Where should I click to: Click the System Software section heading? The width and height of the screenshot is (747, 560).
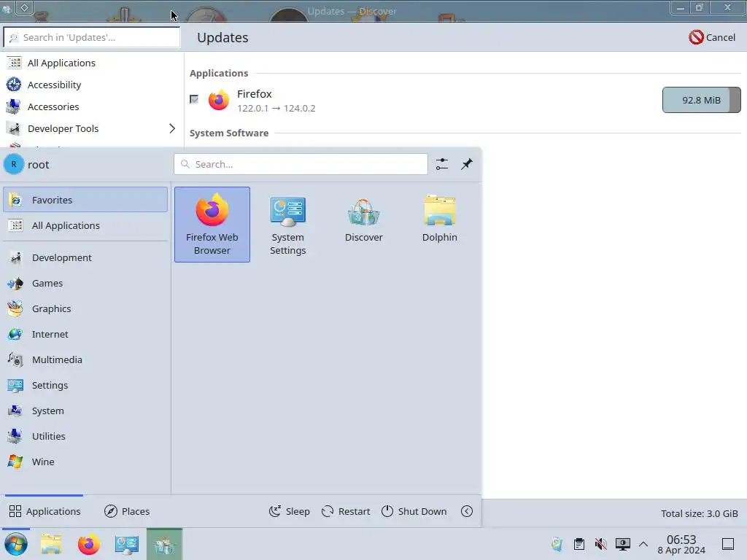(229, 133)
